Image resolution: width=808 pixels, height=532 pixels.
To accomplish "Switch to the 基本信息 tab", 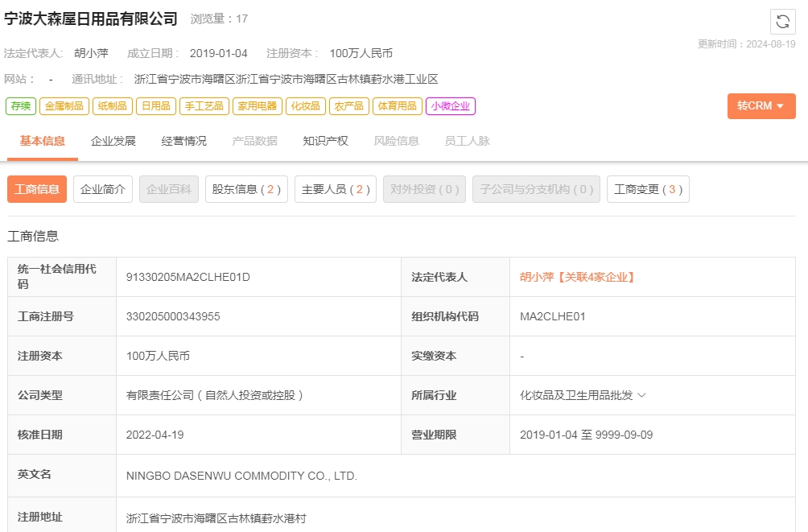I will [43, 141].
